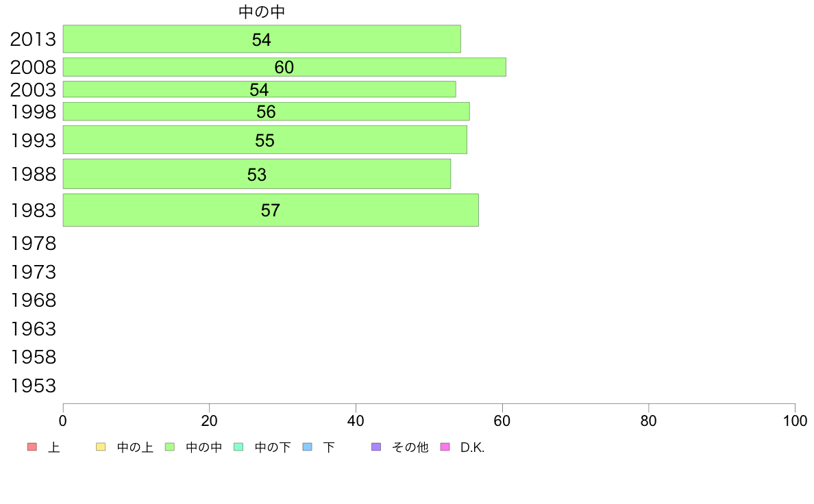
Task: Select the 2003 bar in the chart
Action: tap(259, 90)
